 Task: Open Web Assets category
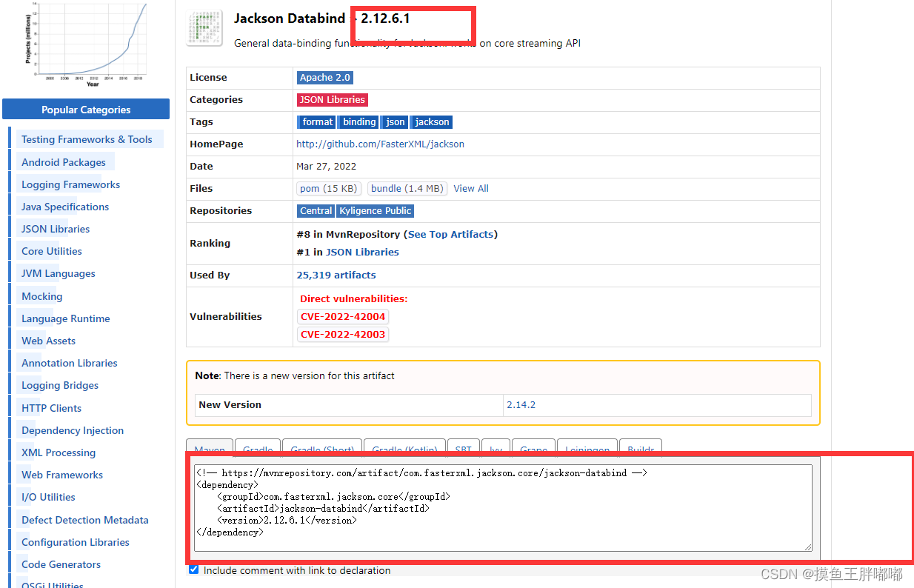pyautogui.click(x=49, y=341)
